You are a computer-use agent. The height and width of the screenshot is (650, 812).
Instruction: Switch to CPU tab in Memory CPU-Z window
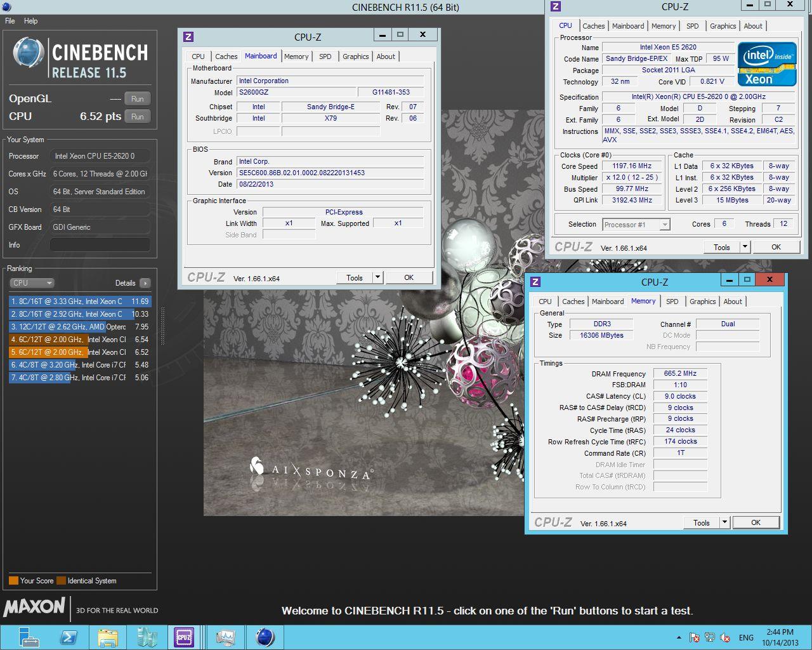(x=545, y=302)
